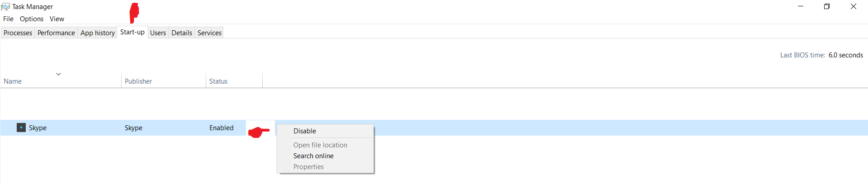Choose Disable from the context menu
The image size is (868, 184).
(305, 131)
